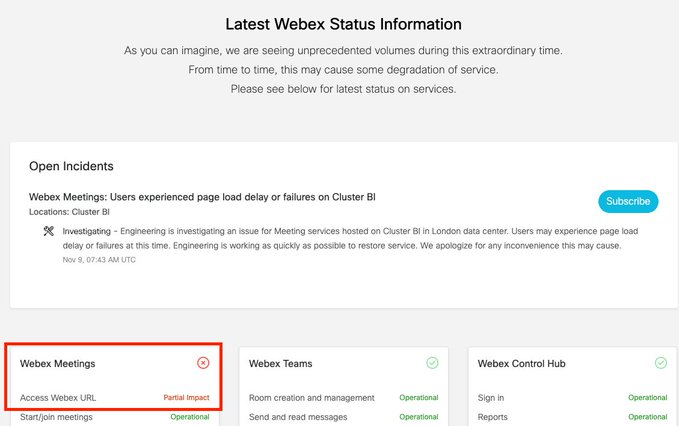Open the incident titled Webex Meetings page load delay

point(202,197)
